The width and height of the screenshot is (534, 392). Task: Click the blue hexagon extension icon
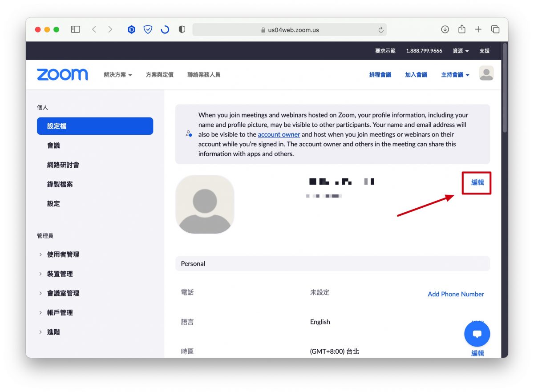tap(131, 30)
